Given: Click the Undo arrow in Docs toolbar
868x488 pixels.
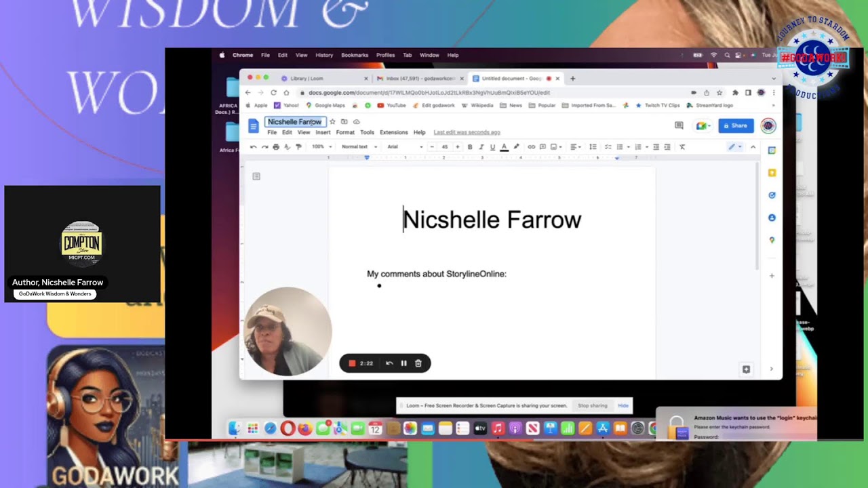Looking at the screenshot, I should coord(254,147).
